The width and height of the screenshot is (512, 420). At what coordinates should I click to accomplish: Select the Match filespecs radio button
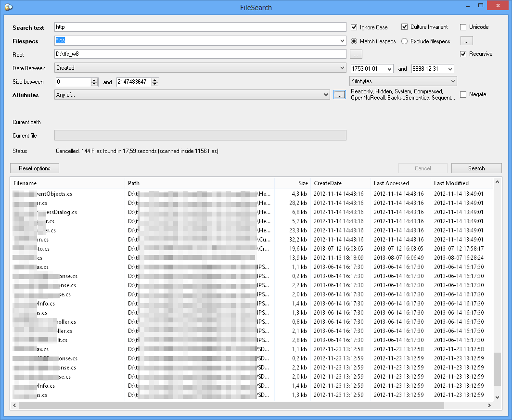[354, 41]
